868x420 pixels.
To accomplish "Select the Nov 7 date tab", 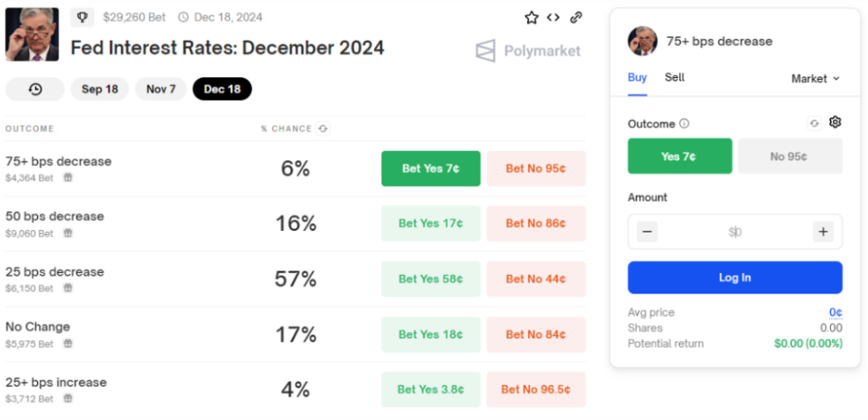I will tap(160, 89).
